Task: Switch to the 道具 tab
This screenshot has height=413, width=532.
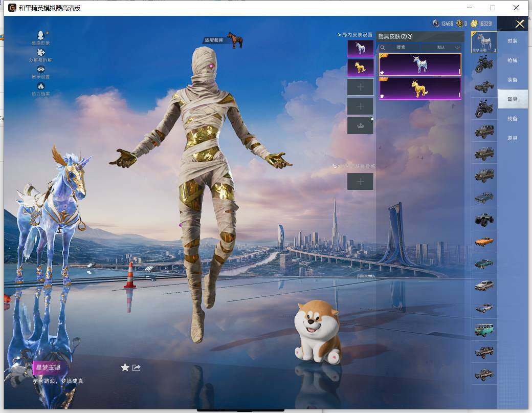Action: point(513,138)
